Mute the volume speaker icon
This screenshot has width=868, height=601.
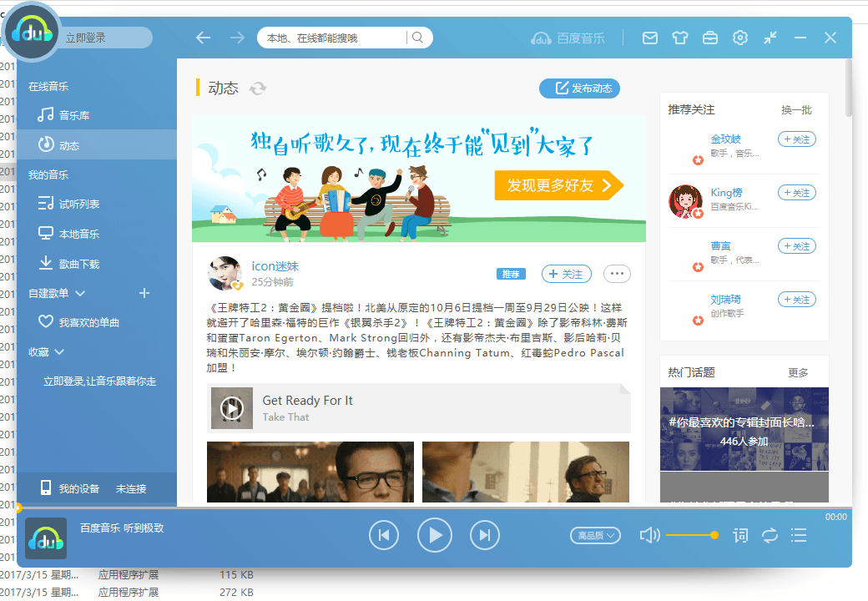(650, 535)
